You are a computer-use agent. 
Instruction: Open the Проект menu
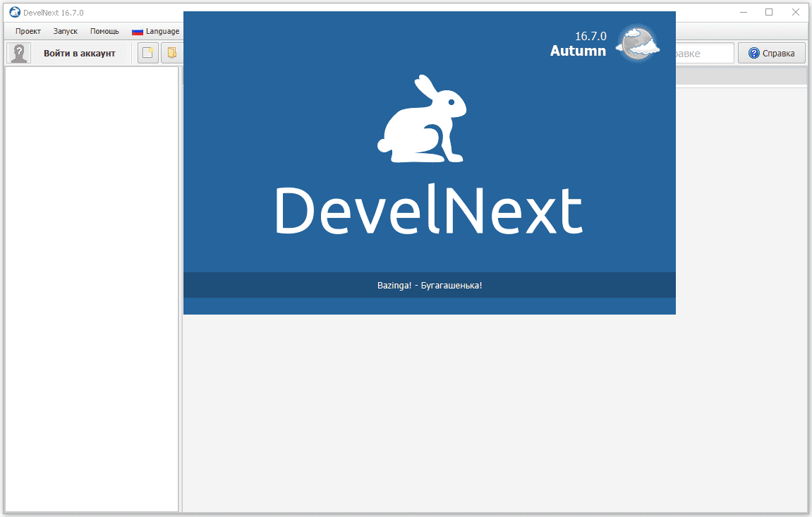pyautogui.click(x=28, y=31)
